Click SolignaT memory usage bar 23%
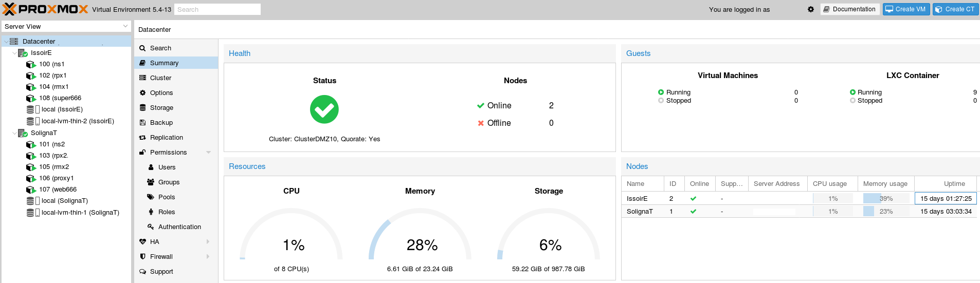This screenshot has height=283, width=980. click(886, 211)
